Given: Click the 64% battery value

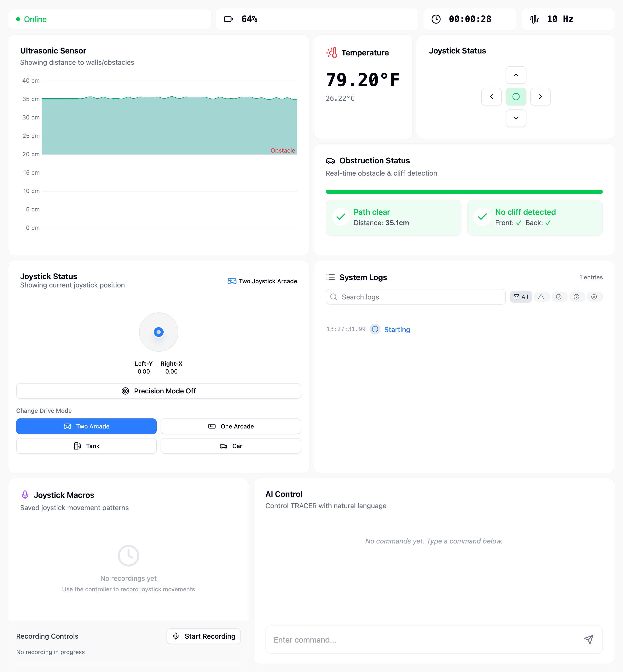Looking at the screenshot, I should (x=249, y=19).
